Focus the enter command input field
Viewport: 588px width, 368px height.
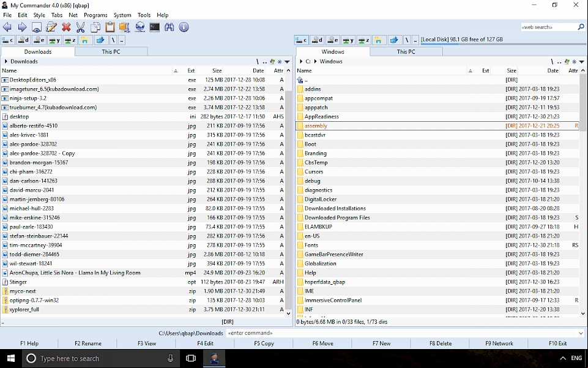401,333
